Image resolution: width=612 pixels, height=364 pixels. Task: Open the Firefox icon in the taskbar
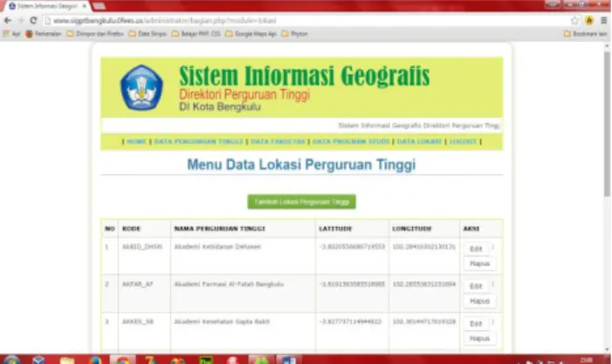click(x=95, y=360)
